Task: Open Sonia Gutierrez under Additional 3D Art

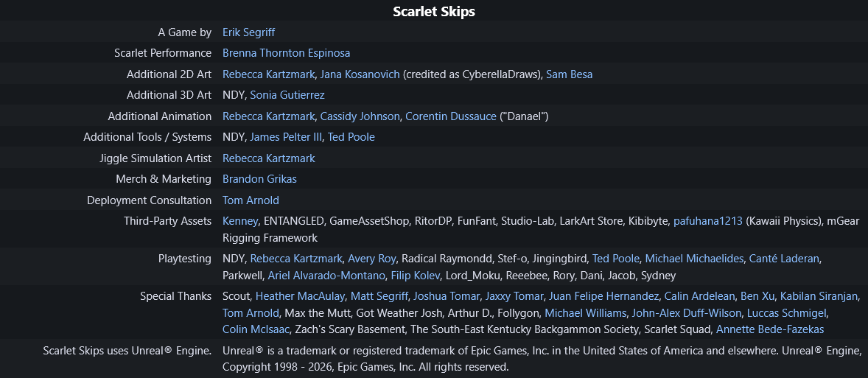Action: coord(287,95)
